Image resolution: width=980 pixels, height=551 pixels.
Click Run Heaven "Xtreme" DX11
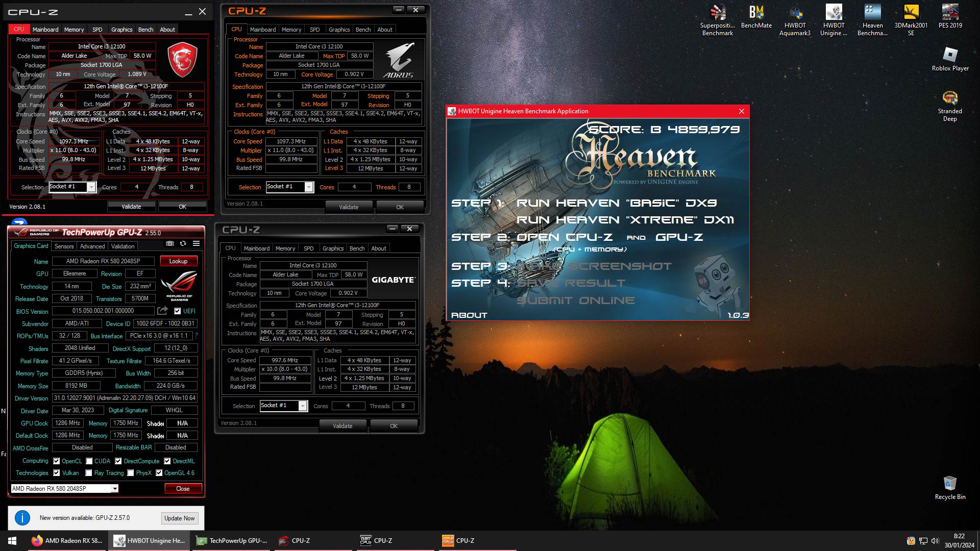click(625, 220)
